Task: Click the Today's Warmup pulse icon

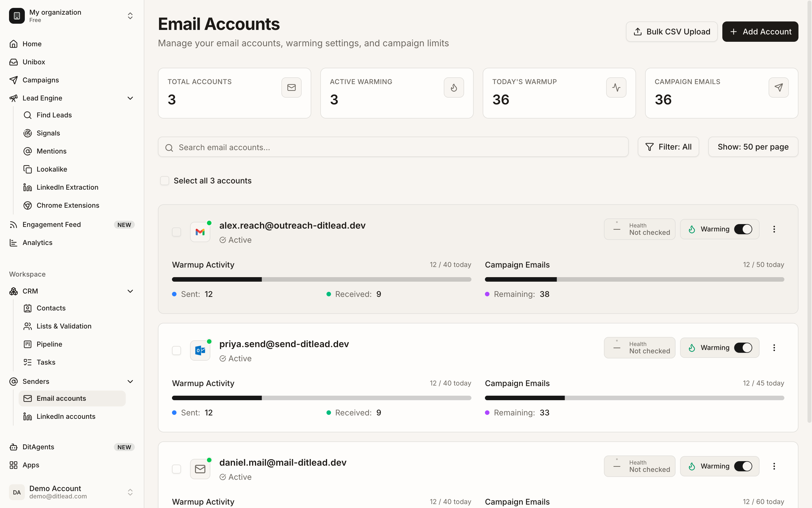Action: coord(616,88)
